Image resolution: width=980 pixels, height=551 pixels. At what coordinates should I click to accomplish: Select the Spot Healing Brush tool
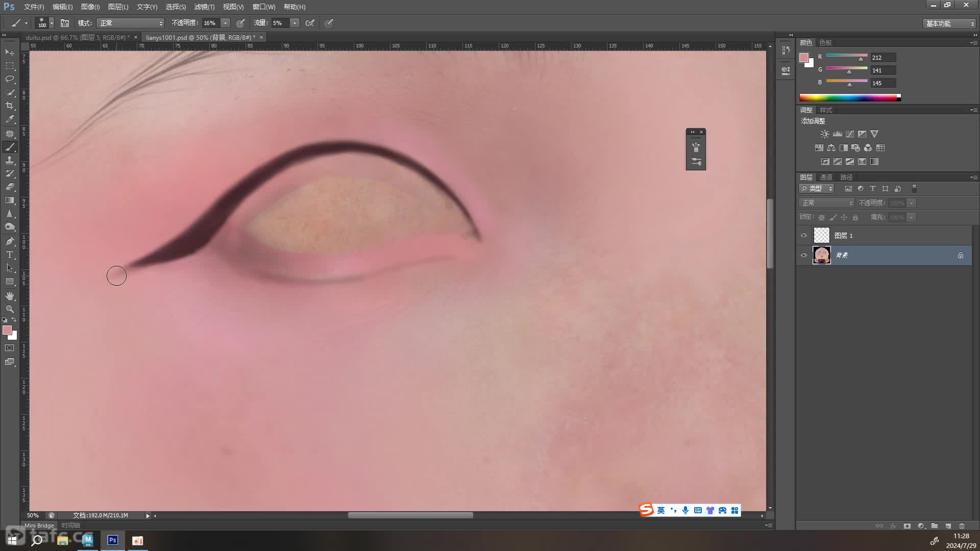10,134
